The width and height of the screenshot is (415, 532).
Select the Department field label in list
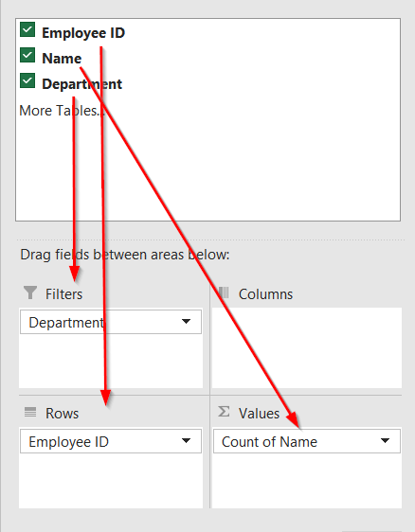[81, 84]
